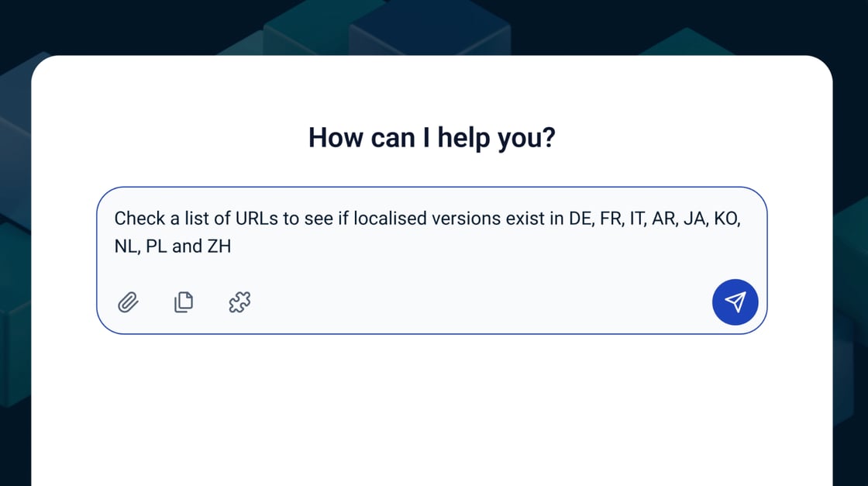Click the "KO" language code in prompt
The height and width of the screenshot is (486, 868).
pos(726,219)
